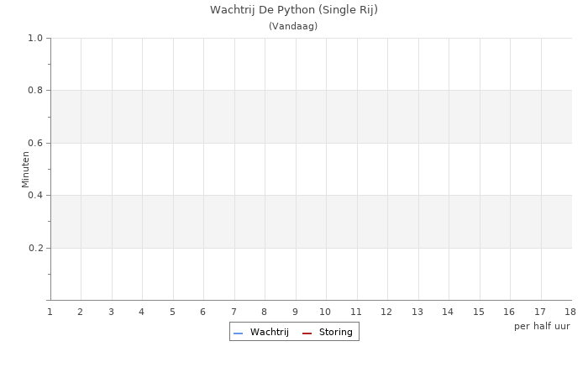The width and height of the screenshot is (588, 378).
Task: Select x-axis tick label 5
Action: tap(172, 312)
